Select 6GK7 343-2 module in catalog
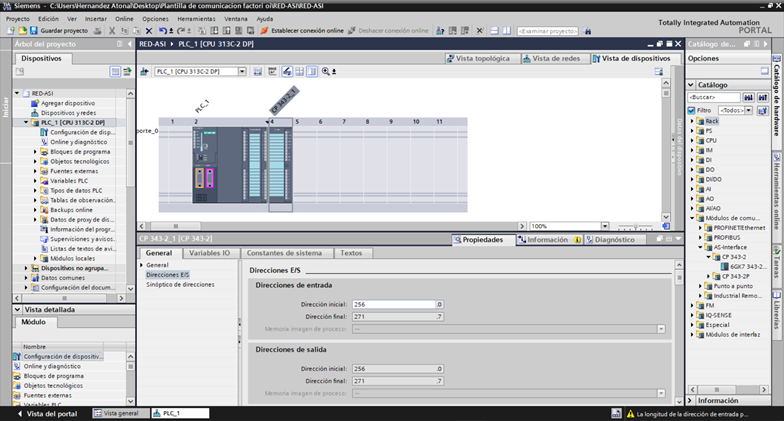Screen dimensions: 784x421 (x=742, y=266)
